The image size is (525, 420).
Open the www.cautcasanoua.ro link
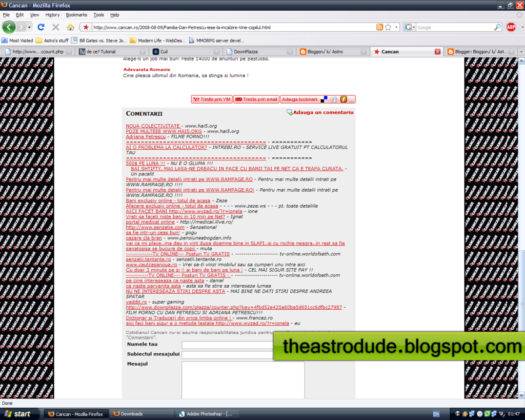151,265
